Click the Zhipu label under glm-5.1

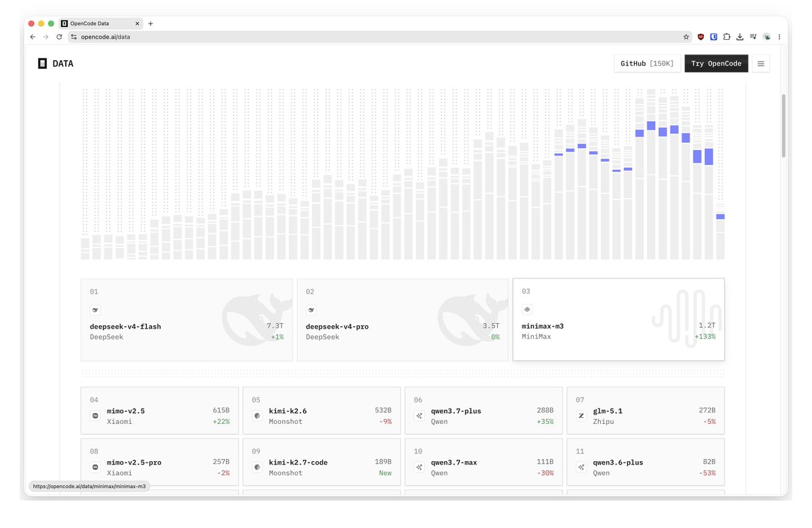[x=604, y=422]
